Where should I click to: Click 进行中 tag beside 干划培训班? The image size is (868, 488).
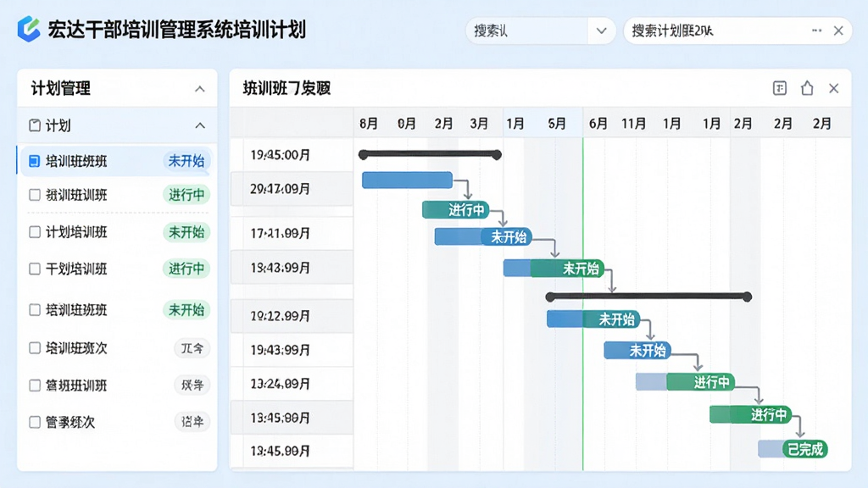tap(186, 269)
